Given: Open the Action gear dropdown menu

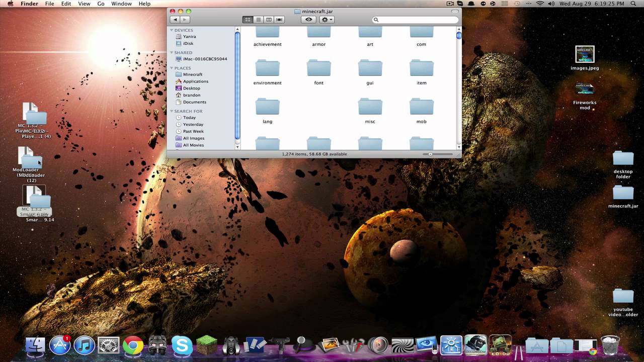Looking at the screenshot, I should pos(327,20).
